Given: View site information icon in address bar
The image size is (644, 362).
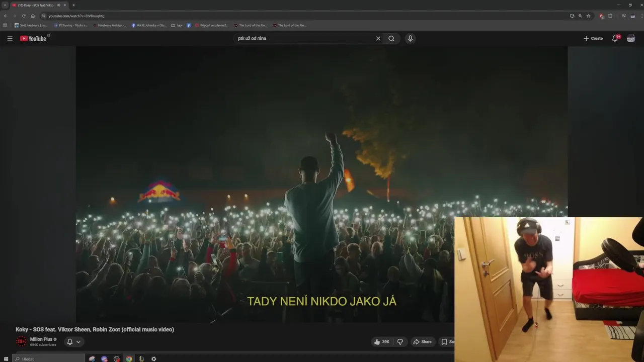Looking at the screenshot, I should 44,16.
